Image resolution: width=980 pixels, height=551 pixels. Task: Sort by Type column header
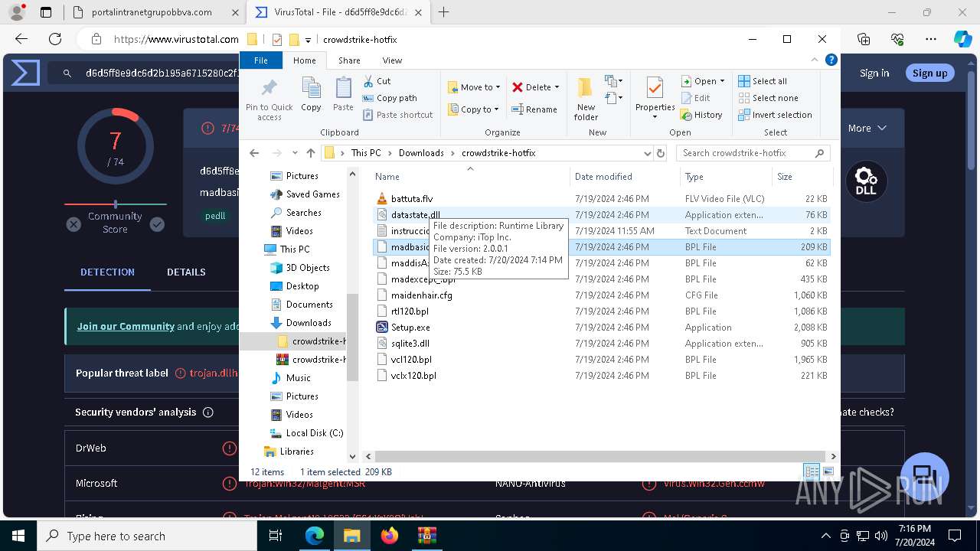[726, 177]
